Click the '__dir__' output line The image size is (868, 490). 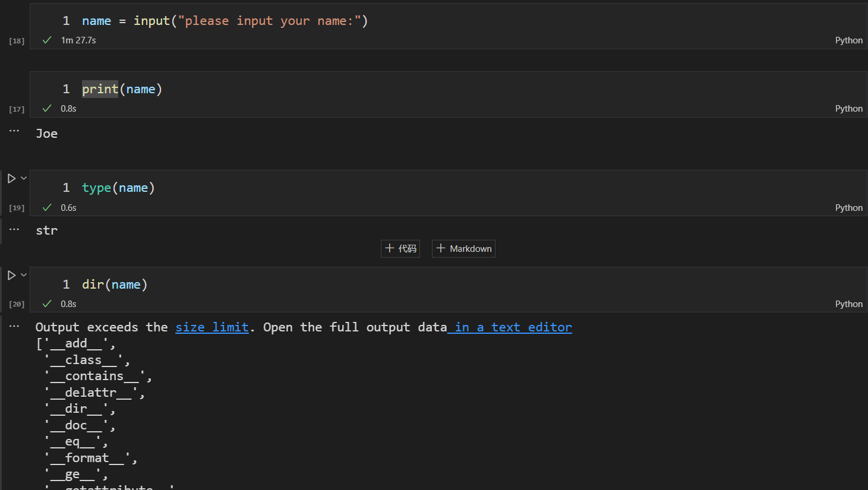(x=80, y=409)
